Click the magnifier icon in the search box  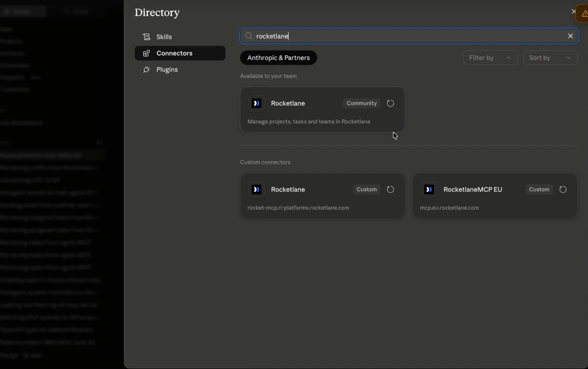point(249,36)
